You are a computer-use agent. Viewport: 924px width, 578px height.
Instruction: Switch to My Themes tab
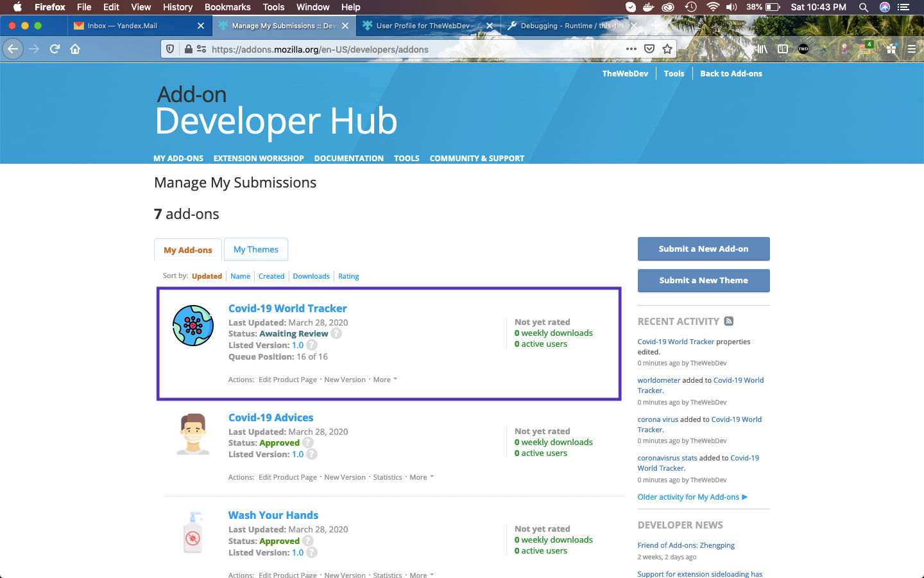tap(256, 249)
